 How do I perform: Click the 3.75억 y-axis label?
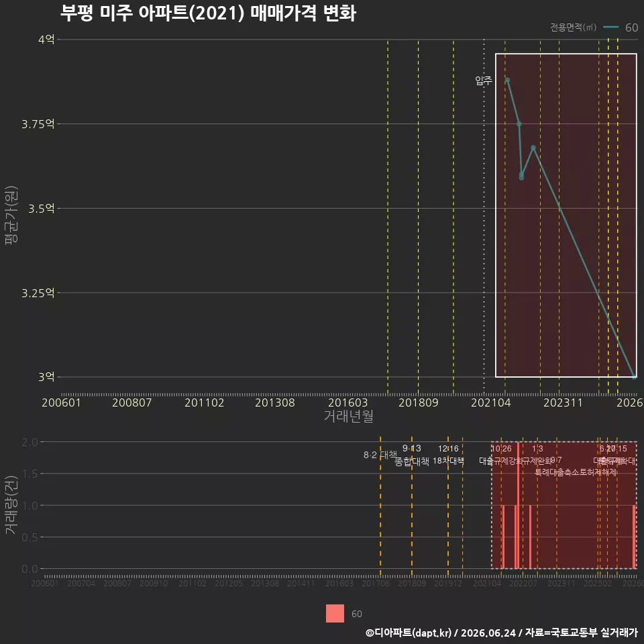pyautogui.click(x=38, y=124)
